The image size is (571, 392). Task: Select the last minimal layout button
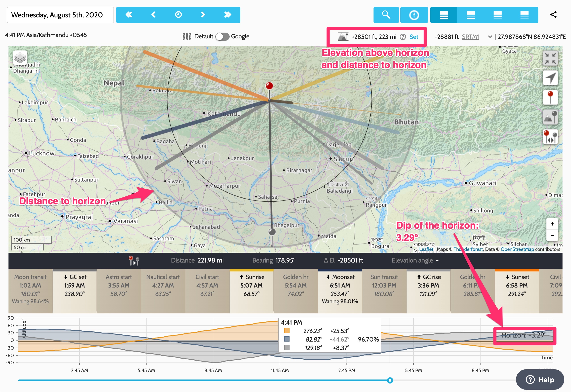point(525,15)
